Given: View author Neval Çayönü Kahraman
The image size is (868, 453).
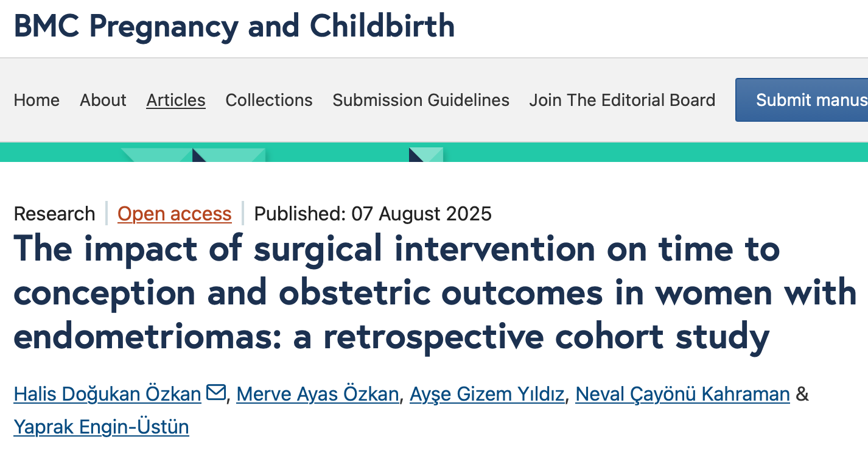Looking at the screenshot, I should (682, 395).
